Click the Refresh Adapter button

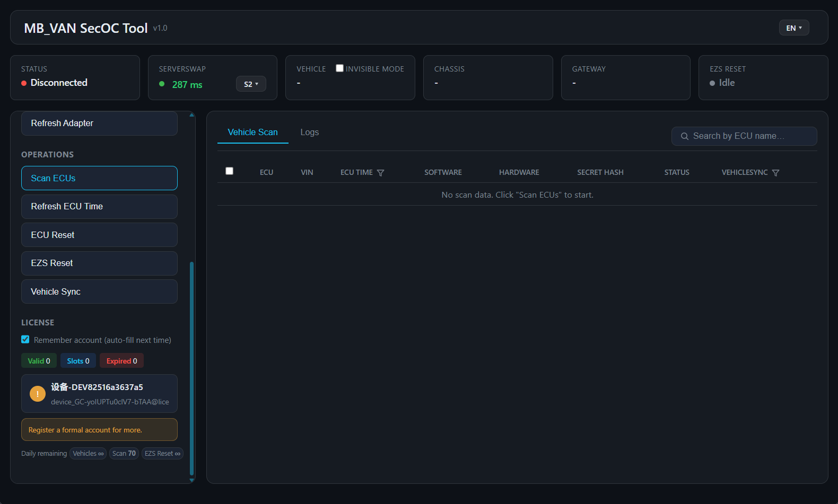point(99,123)
